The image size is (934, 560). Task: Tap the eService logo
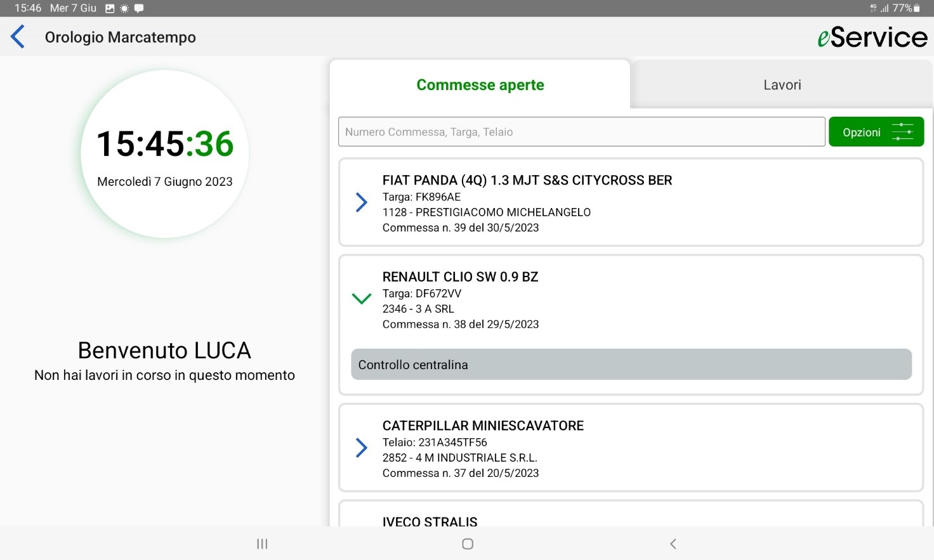[x=872, y=37]
